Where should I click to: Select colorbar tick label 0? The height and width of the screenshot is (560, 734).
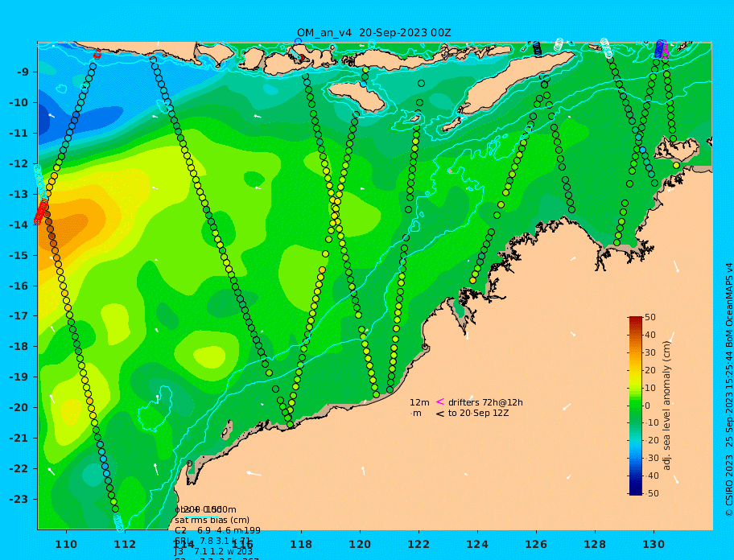point(648,406)
